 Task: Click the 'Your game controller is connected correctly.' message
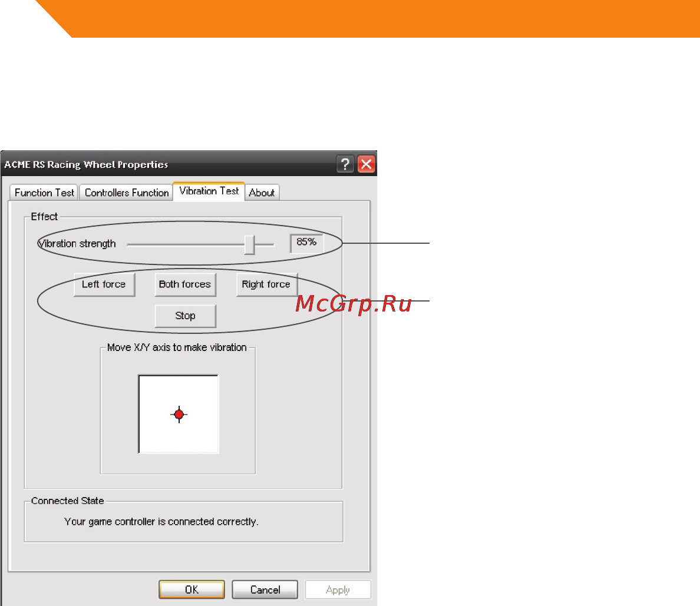[161, 522]
